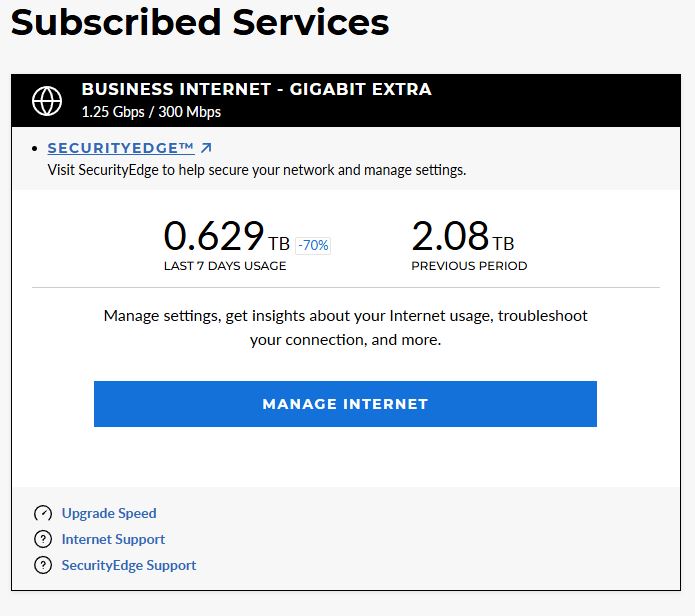
Task: Click the question mark icon beside SecurityEdge Support
Action: (x=43, y=566)
